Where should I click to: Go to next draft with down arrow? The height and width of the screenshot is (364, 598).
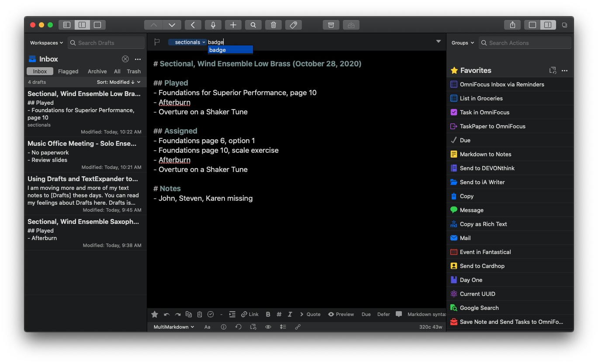(172, 25)
